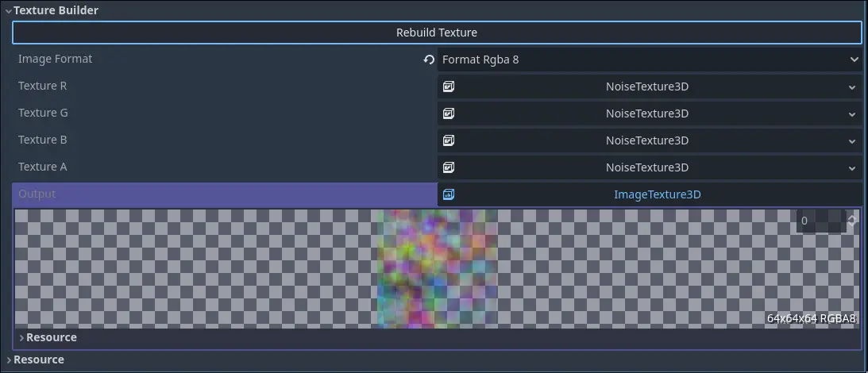Click the Texture B property label

(x=43, y=140)
